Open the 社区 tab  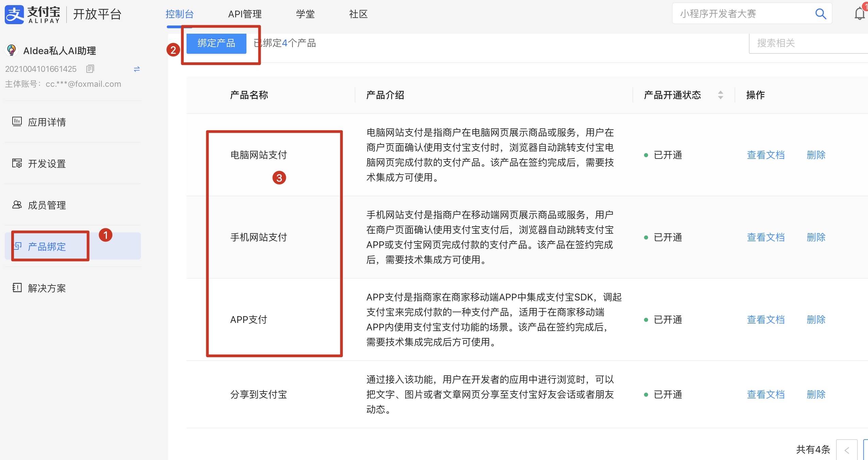[358, 14]
